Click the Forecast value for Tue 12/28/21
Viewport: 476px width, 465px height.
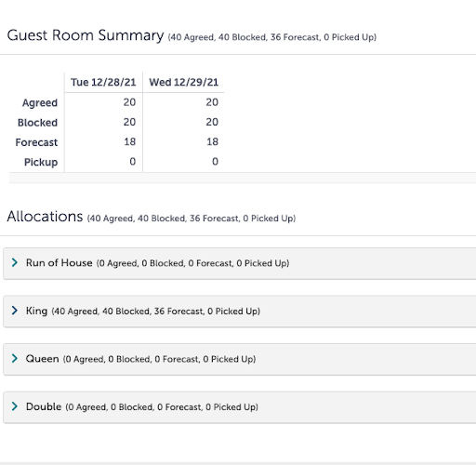coord(130,141)
